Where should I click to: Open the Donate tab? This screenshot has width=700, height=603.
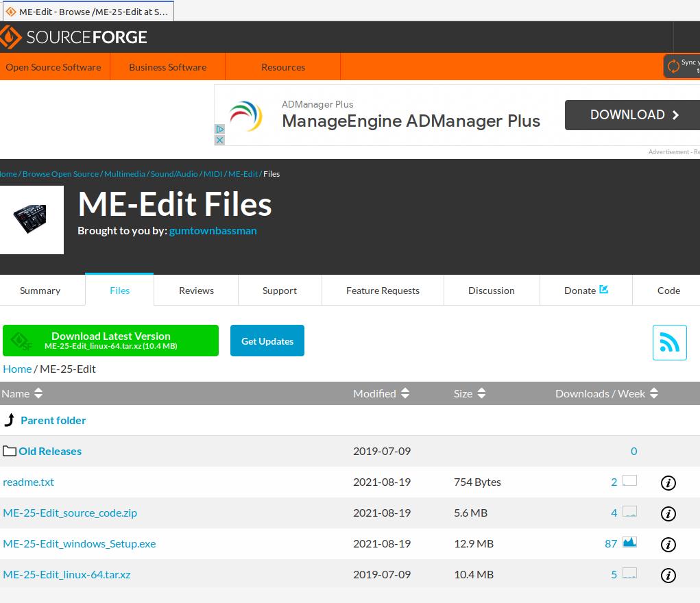click(586, 291)
